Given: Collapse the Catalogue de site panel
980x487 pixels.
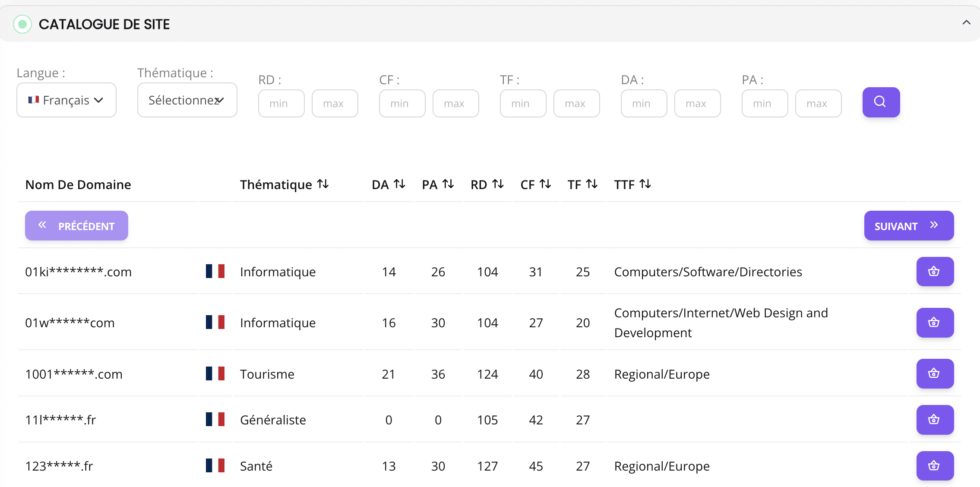Looking at the screenshot, I should [966, 22].
